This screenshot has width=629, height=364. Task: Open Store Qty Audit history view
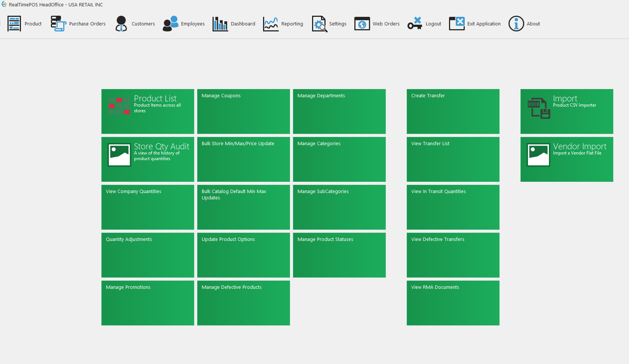[147, 159]
